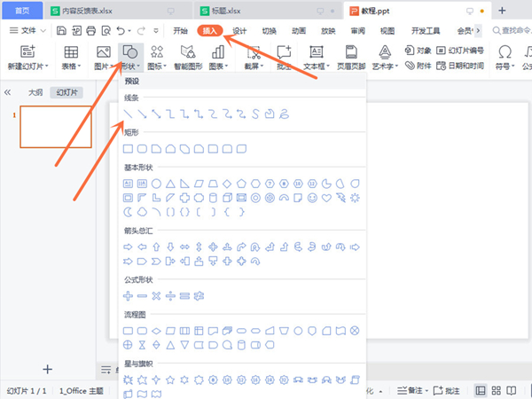Viewport: 532px width, 399px height.
Task: Open the 图表 chart tool
Action: coord(218,58)
